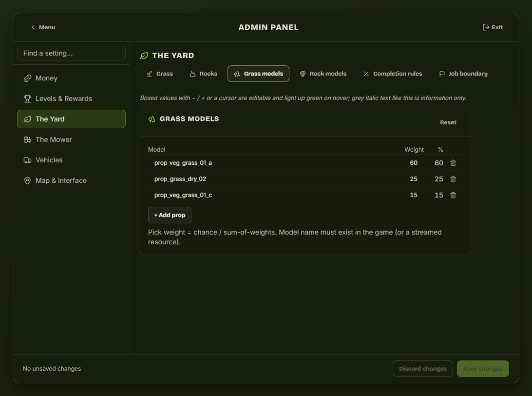This screenshot has height=396, width=532.
Task: Click the Save changes button
Action: 483,369
